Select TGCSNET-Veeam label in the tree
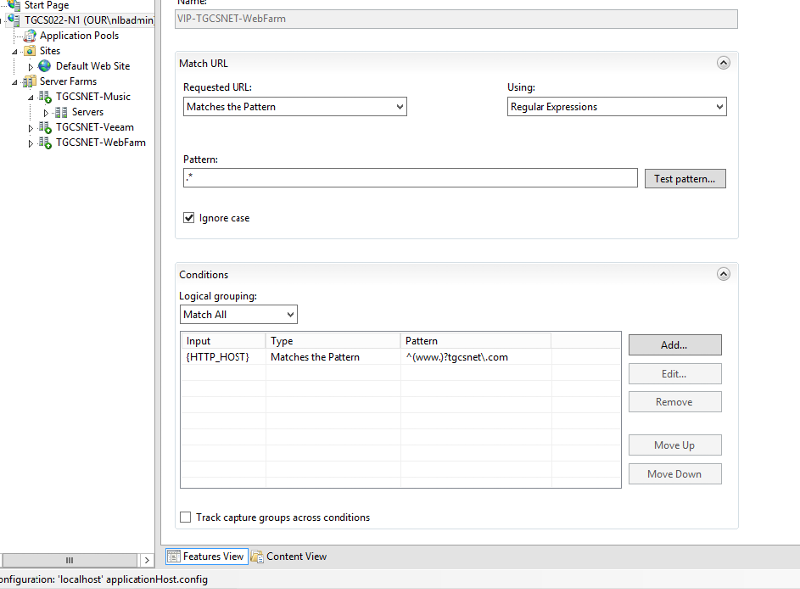This screenshot has width=800, height=589. tap(95, 128)
